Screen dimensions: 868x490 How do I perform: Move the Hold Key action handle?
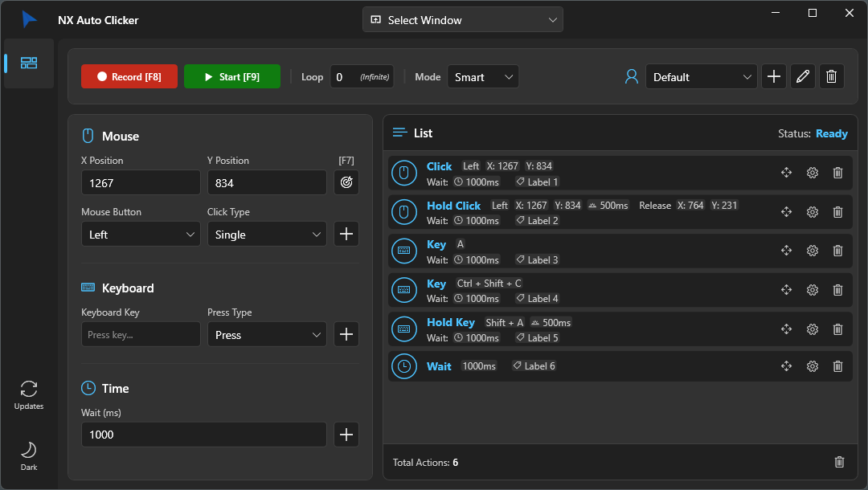pos(786,329)
